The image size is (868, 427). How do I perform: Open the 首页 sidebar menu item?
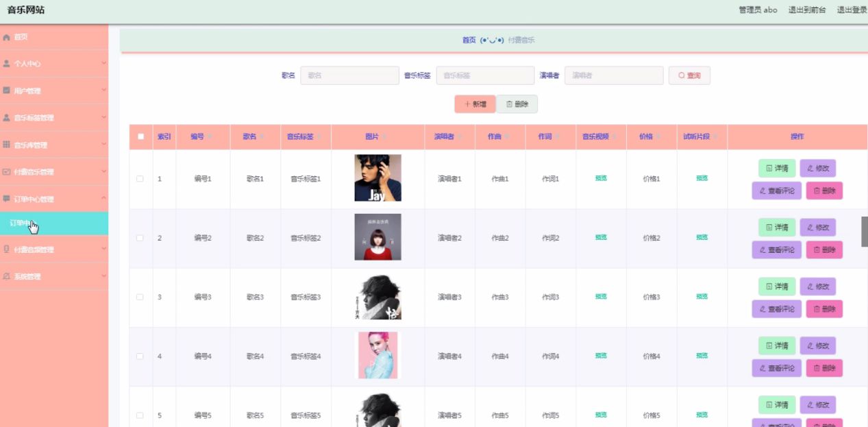pyautogui.click(x=54, y=37)
